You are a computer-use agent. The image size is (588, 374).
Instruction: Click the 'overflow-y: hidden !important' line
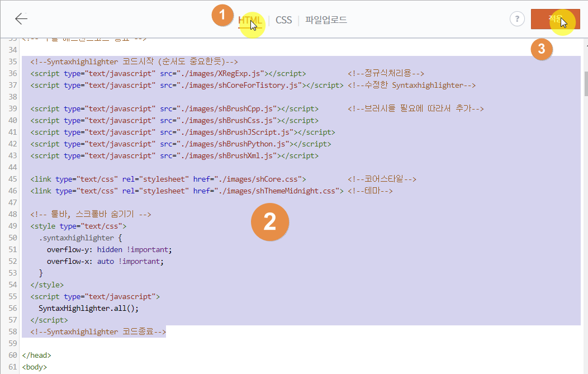tap(109, 250)
